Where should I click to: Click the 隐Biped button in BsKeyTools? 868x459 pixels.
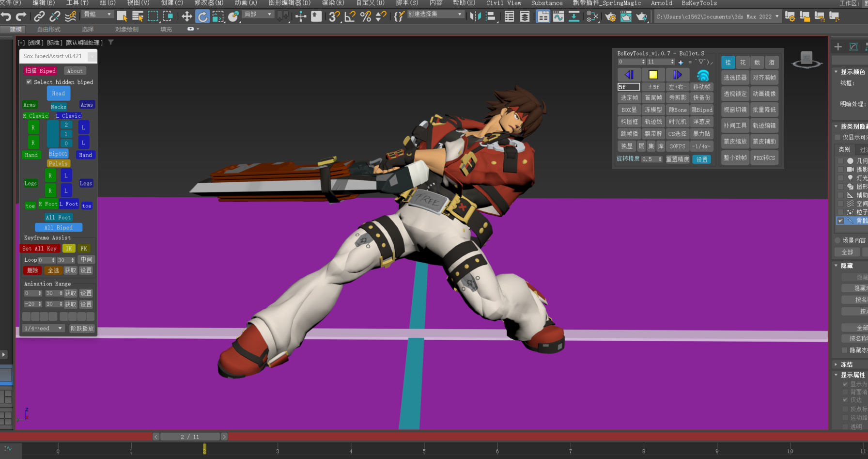702,110
